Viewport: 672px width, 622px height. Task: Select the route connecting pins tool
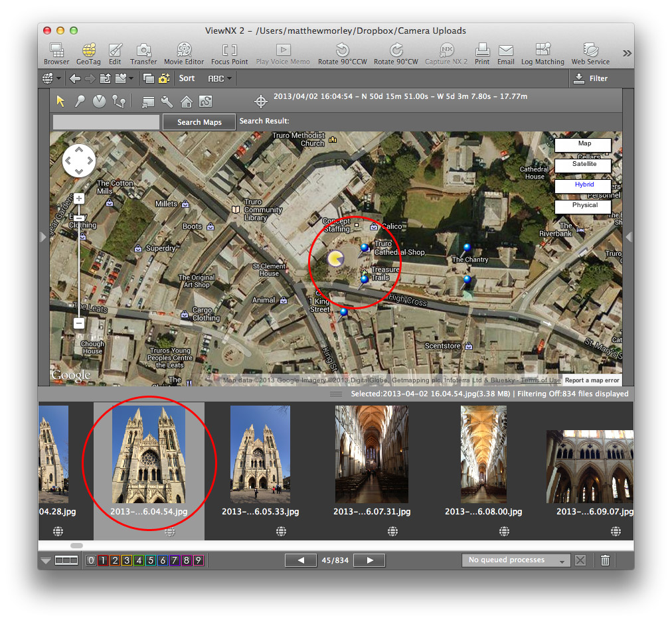pos(119,102)
